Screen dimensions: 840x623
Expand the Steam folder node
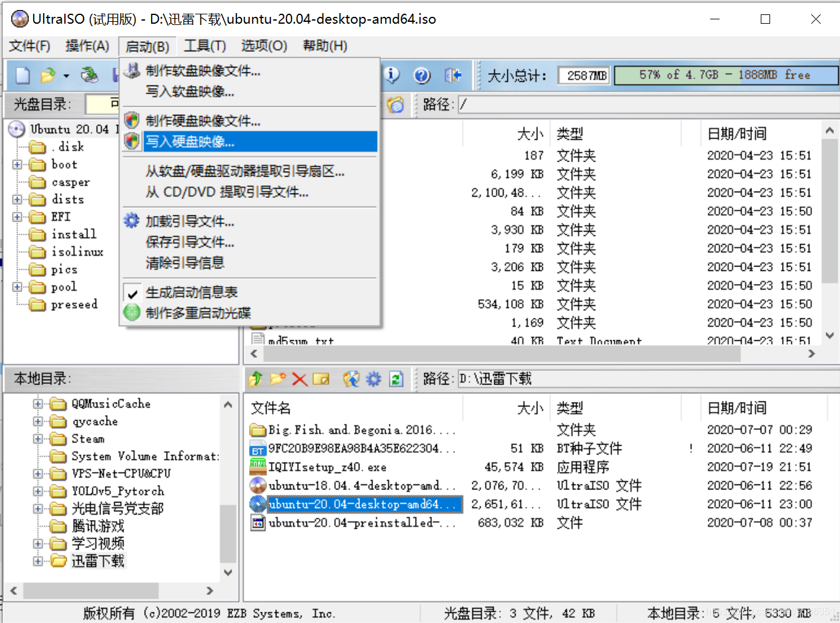coord(38,439)
